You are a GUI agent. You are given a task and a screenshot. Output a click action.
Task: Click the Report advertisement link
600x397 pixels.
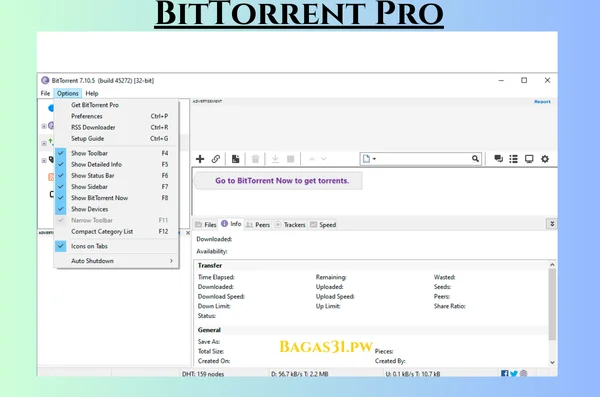click(x=542, y=102)
